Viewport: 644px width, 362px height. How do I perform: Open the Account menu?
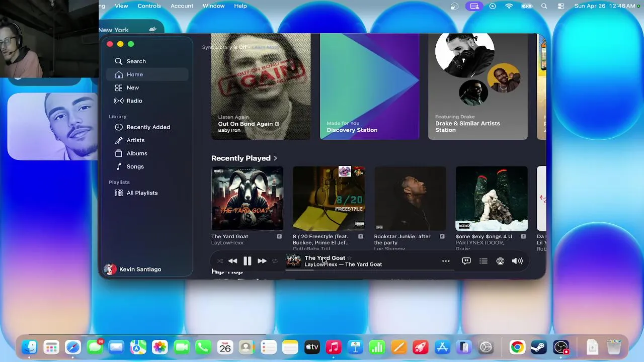pos(182,6)
